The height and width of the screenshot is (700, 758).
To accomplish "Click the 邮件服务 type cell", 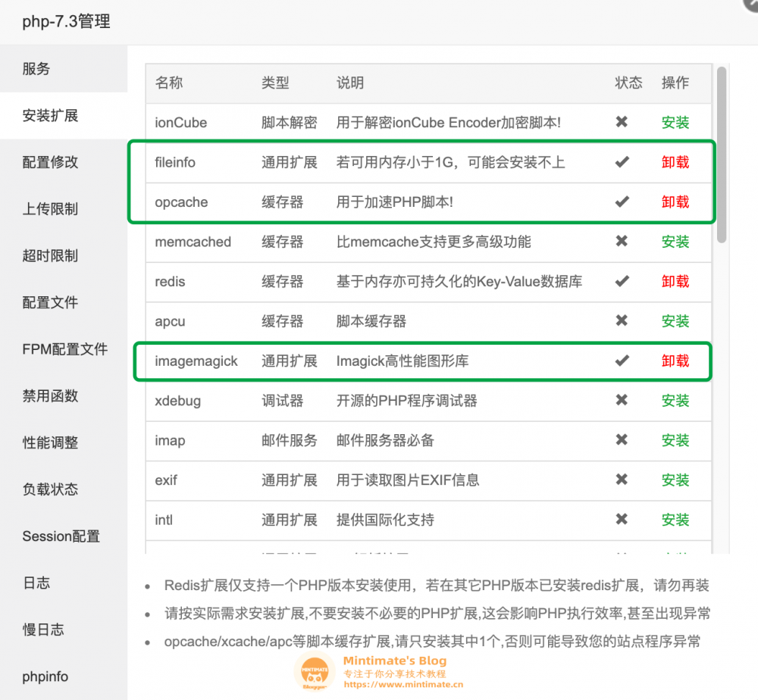I will pos(289,440).
